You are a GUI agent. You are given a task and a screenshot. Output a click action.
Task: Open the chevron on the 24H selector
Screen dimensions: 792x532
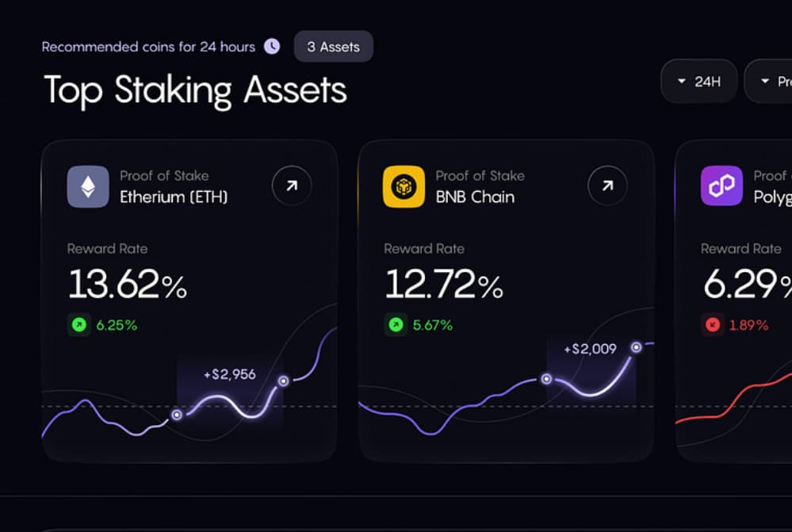pos(680,81)
